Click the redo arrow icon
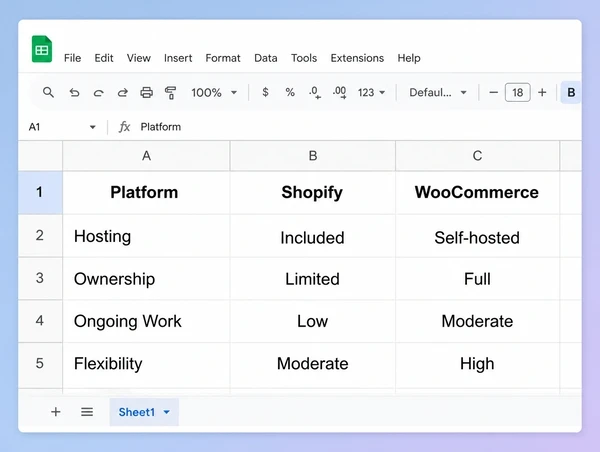The width and height of the screenshot is (600, 452). click(x=122, y=93)
